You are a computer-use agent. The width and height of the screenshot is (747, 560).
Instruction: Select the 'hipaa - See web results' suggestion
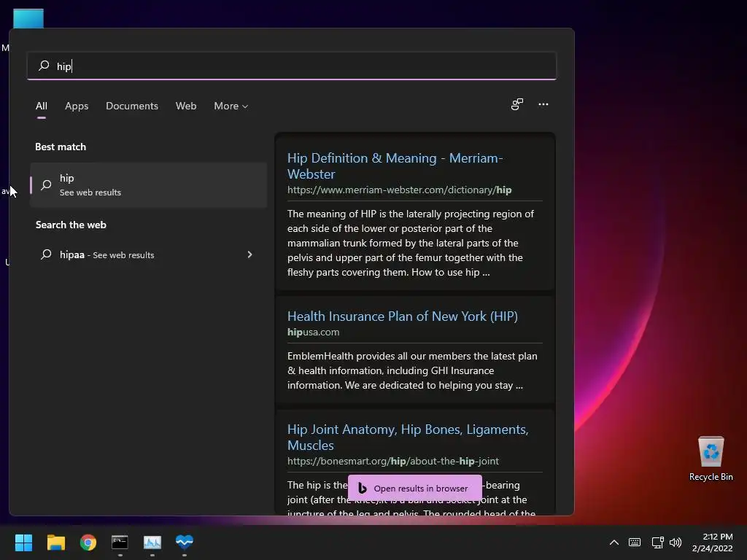(x=148, y=254)
